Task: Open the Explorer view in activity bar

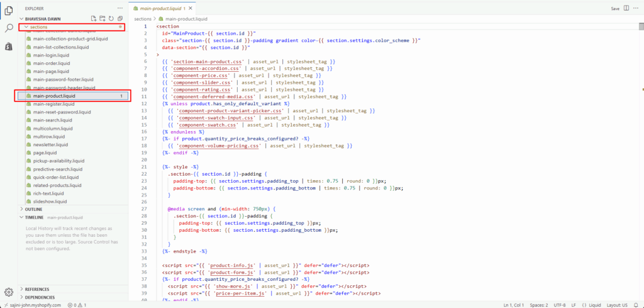Action: click(9, 10)
